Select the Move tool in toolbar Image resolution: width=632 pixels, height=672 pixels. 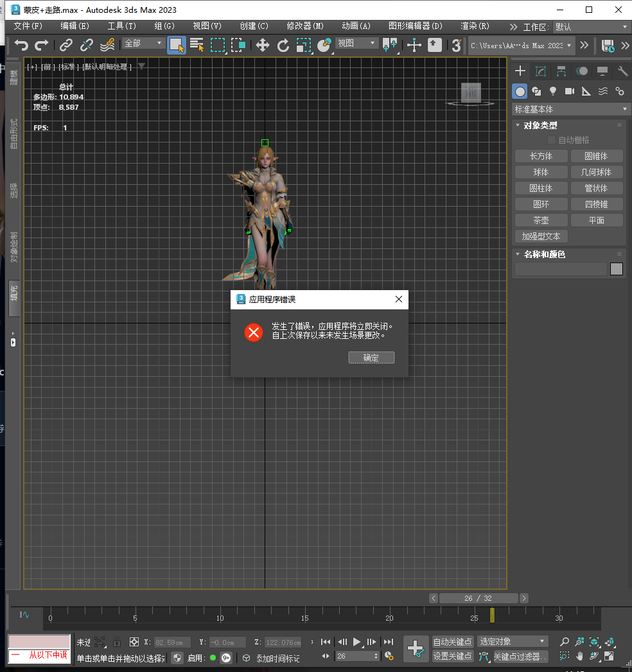tap(262, 45)
